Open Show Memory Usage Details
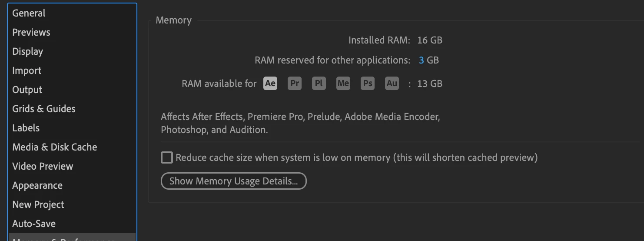The image size is (644, 241). (x=233, y=181)
